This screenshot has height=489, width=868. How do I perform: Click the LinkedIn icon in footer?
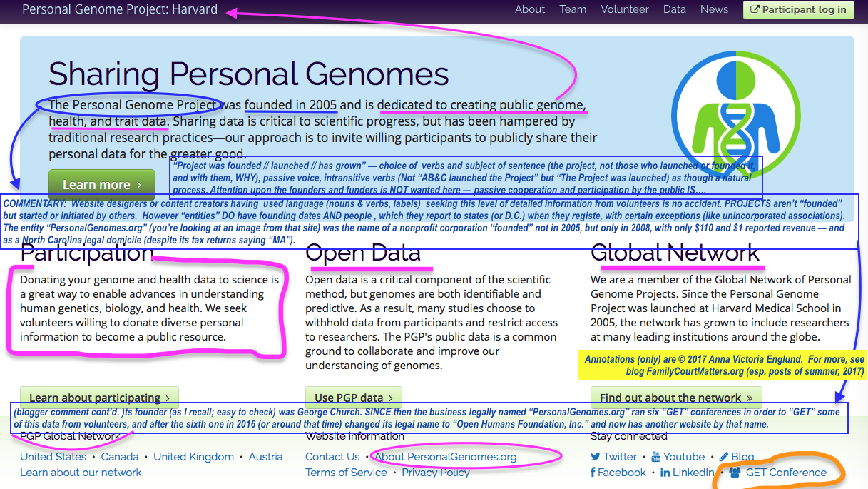point(665,473)
